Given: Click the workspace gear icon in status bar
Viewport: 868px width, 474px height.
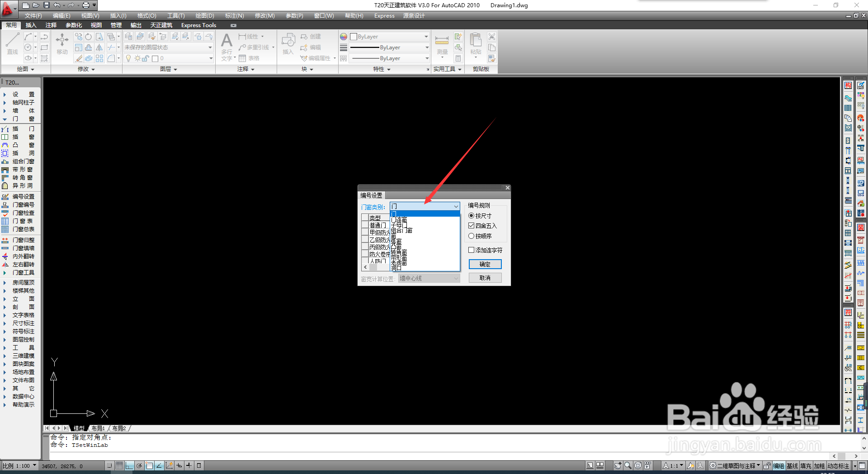Looking at the screenshot, I should (712, 465).
